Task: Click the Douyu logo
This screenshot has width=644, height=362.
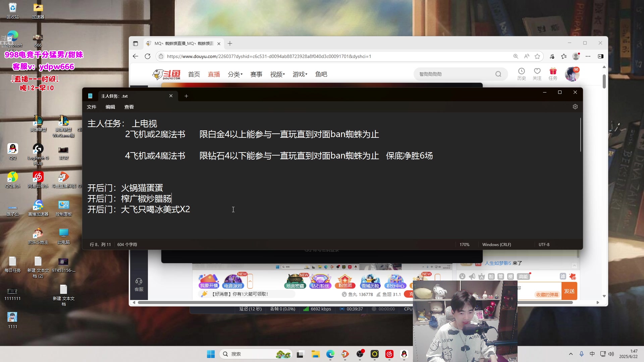Action: [x=166, y=74]
